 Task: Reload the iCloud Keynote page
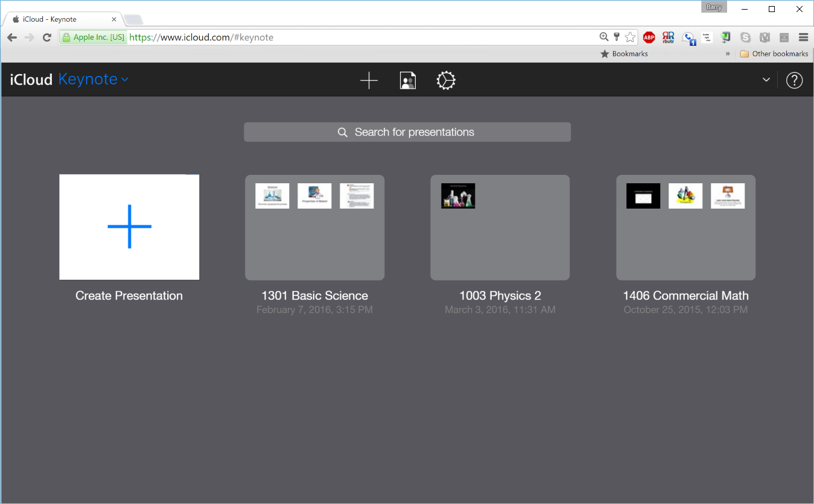[47, 37]
